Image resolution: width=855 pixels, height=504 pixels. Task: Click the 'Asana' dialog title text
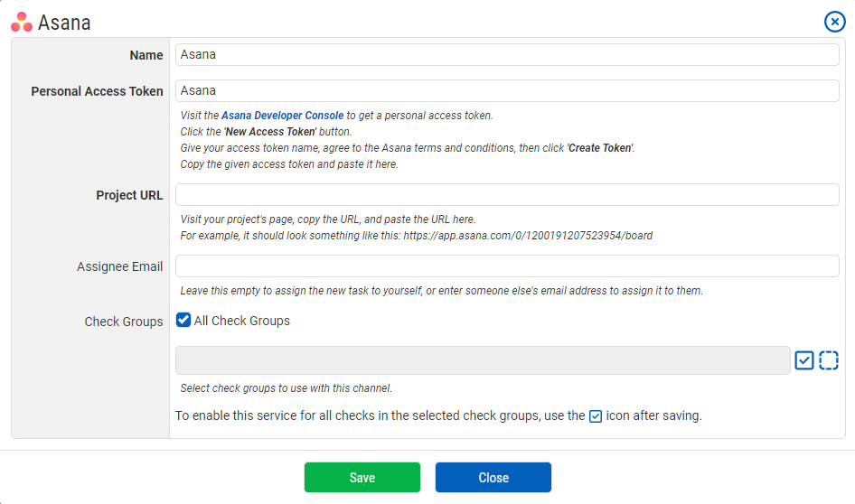point(64,23)
